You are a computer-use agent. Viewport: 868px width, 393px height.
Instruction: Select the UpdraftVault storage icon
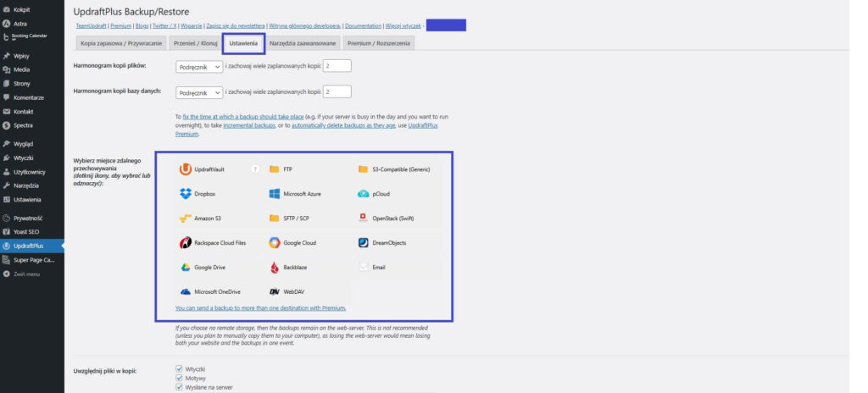pyautogui.click(x=185, y=169)
